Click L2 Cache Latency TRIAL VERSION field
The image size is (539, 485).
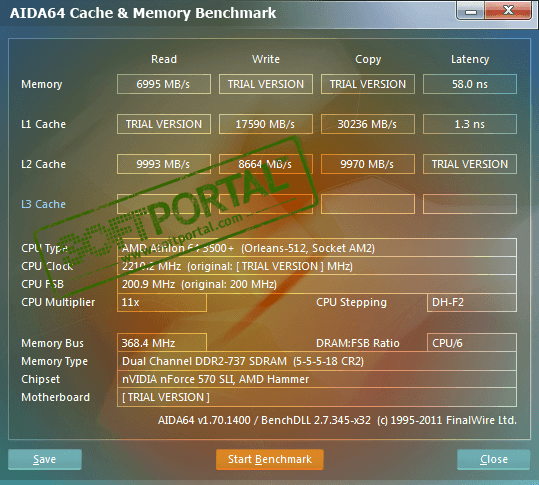(470, 164)
